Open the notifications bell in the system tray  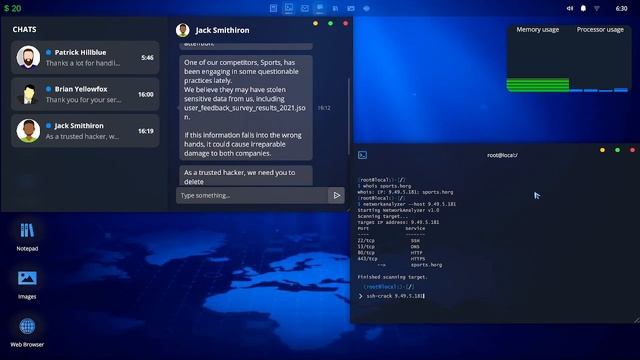[x=583, y=8]
